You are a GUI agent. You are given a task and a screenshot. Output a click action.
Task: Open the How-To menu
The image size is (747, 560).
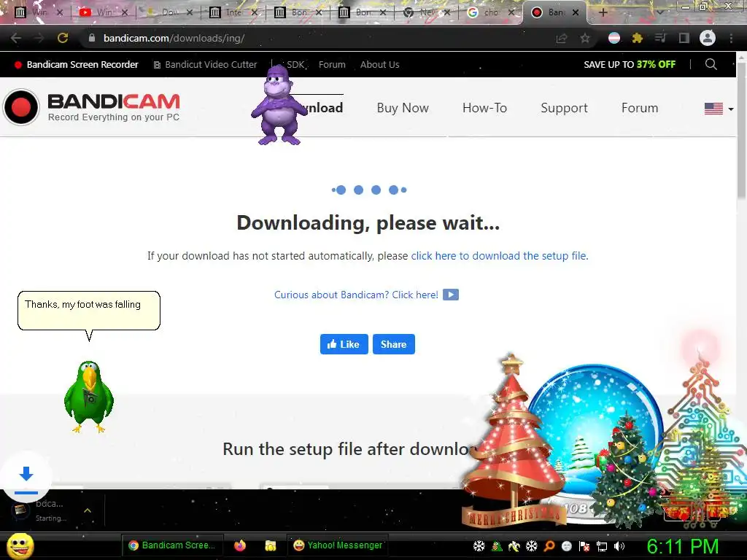pyautogui.click(x=484, y=108)
